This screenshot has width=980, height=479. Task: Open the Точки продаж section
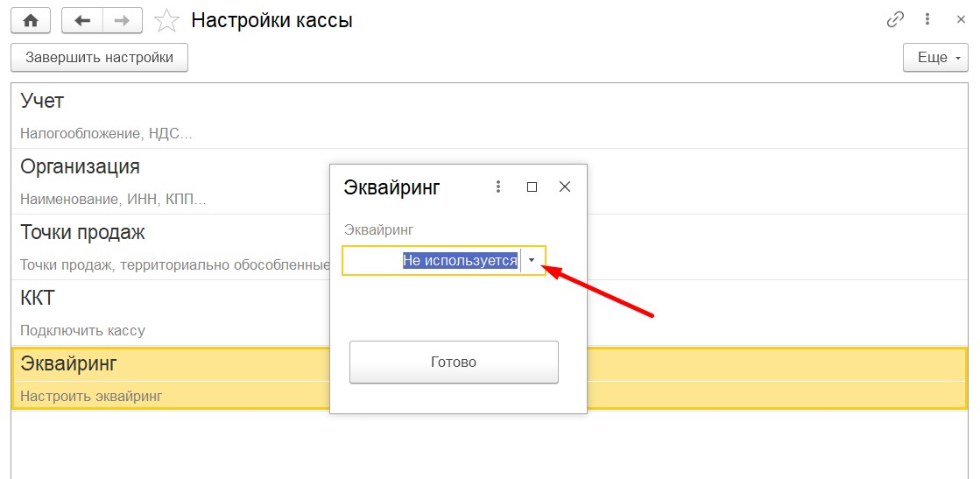tap(490, 248)
